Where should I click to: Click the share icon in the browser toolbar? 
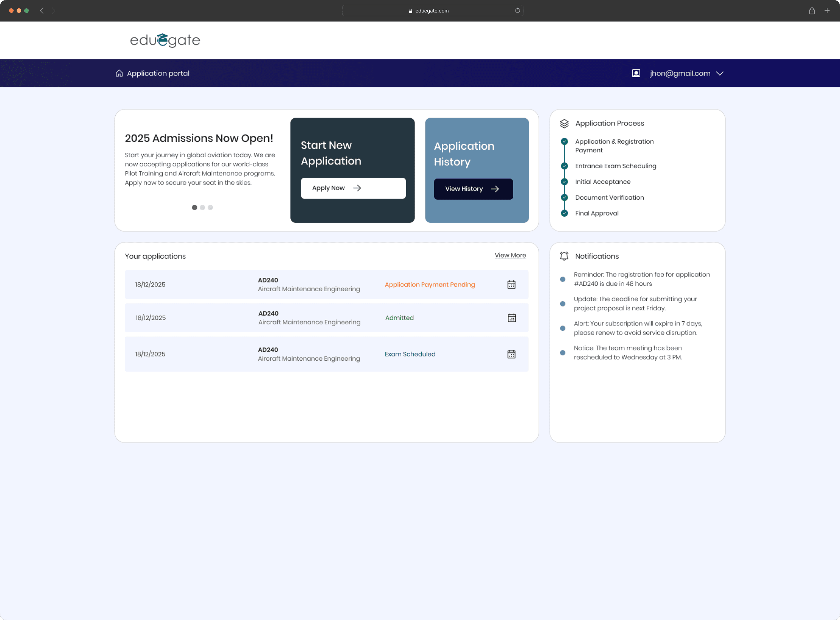(x=812, y=11)
